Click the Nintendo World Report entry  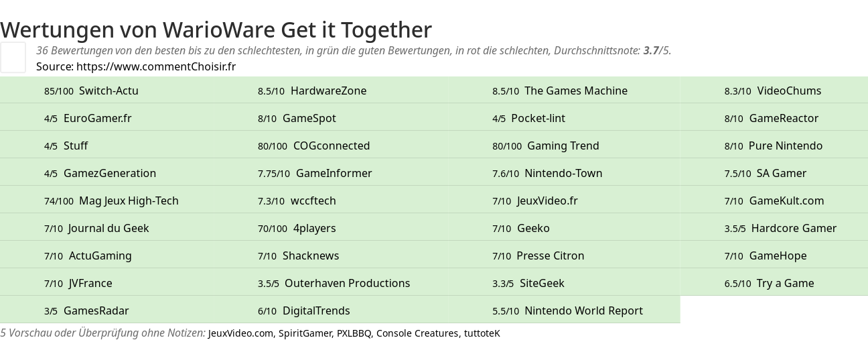tap(567, 310)
